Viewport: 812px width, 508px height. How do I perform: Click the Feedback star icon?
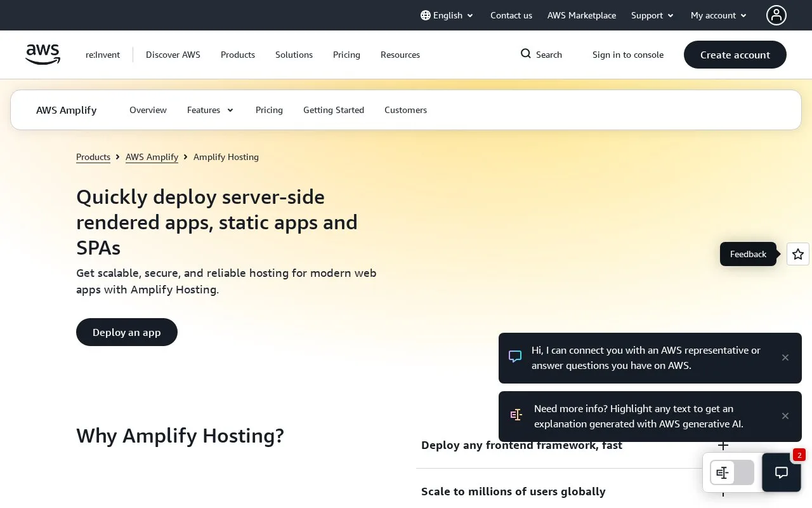798,254
